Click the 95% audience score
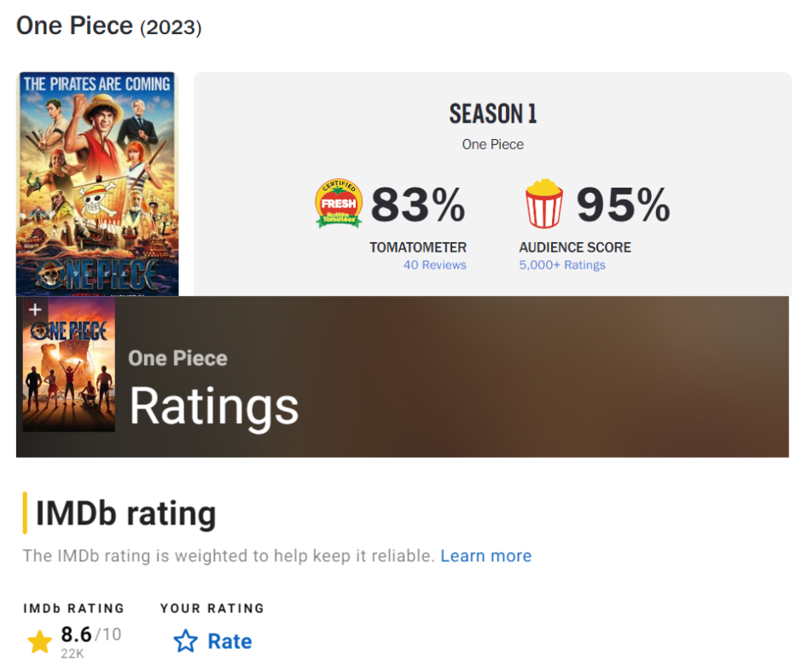802x672 pixels. click(x=623, y=205)
